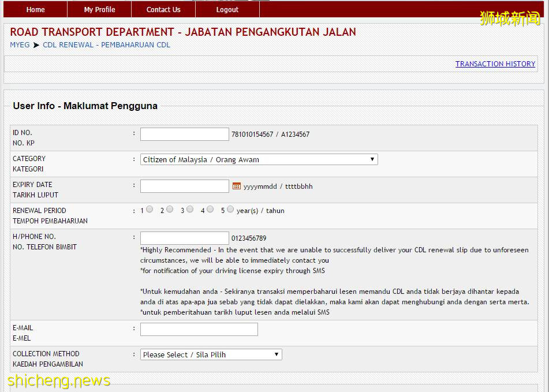Select 2 years renewal period

[x=170, y=210]
